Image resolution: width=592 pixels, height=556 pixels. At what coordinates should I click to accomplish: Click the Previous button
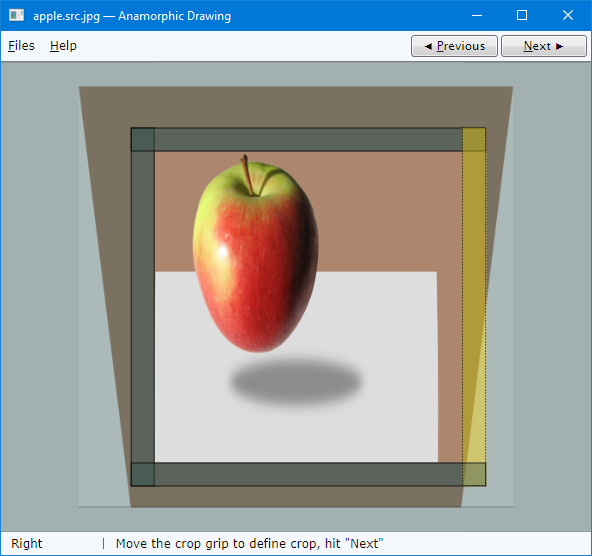pyautogui.click(x=454, y=46)
